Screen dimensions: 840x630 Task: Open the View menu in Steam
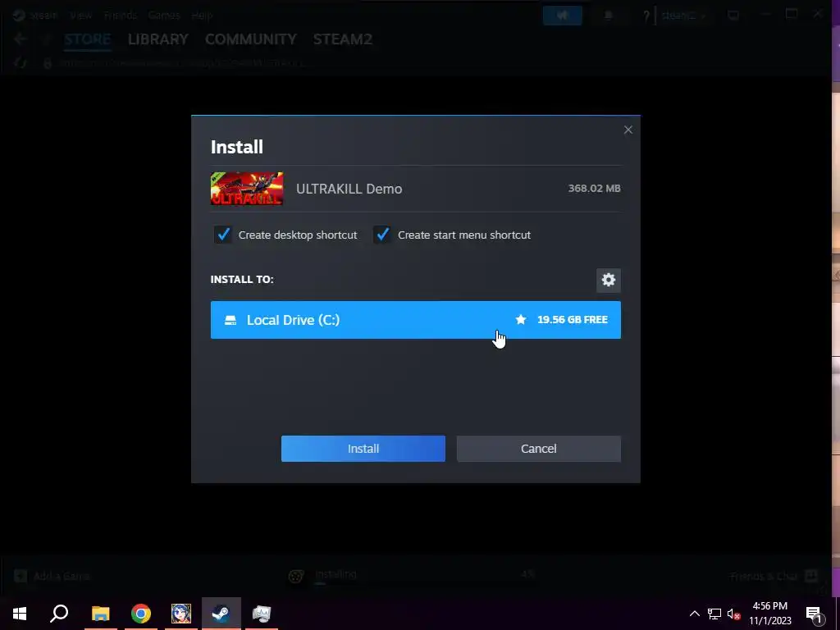81,15
